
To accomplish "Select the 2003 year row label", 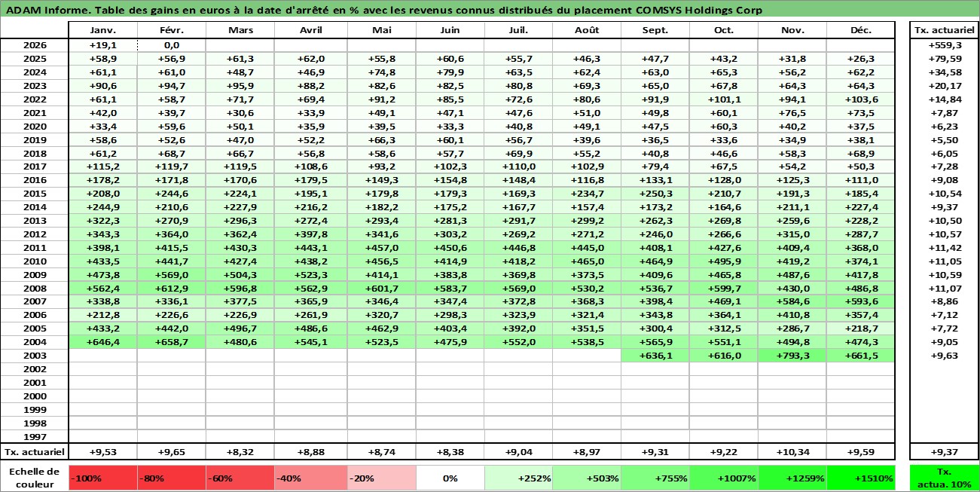I will tap(35, 356).
